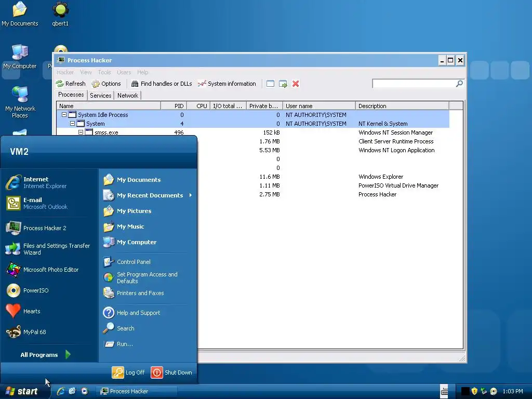Switch to the Network tab
This screenshot has width=532, height=399.
click(128, 96)
